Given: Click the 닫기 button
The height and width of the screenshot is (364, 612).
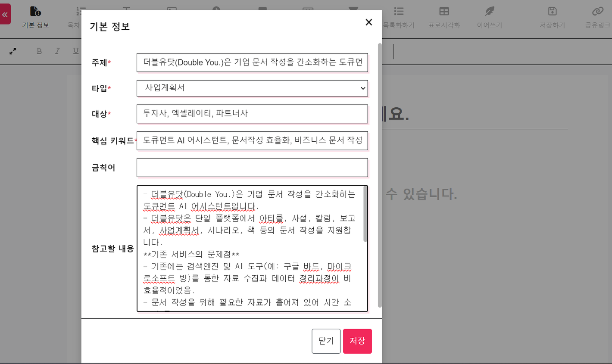Looking at the screenshot, I should (326, 341).
